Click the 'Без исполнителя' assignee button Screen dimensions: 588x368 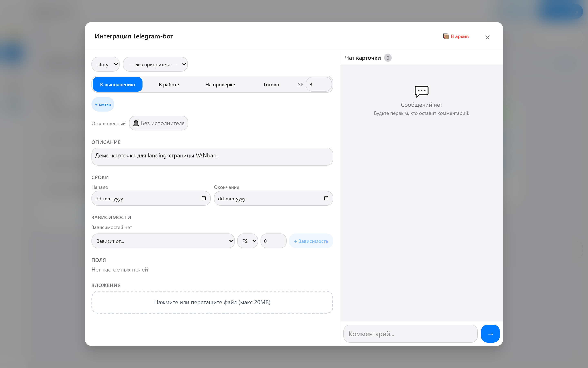[159, 123]
